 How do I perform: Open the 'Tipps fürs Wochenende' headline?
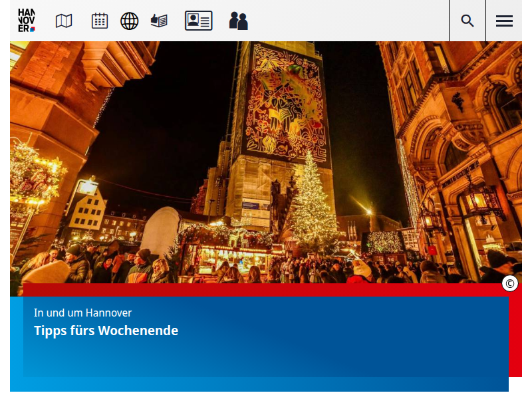106,331
